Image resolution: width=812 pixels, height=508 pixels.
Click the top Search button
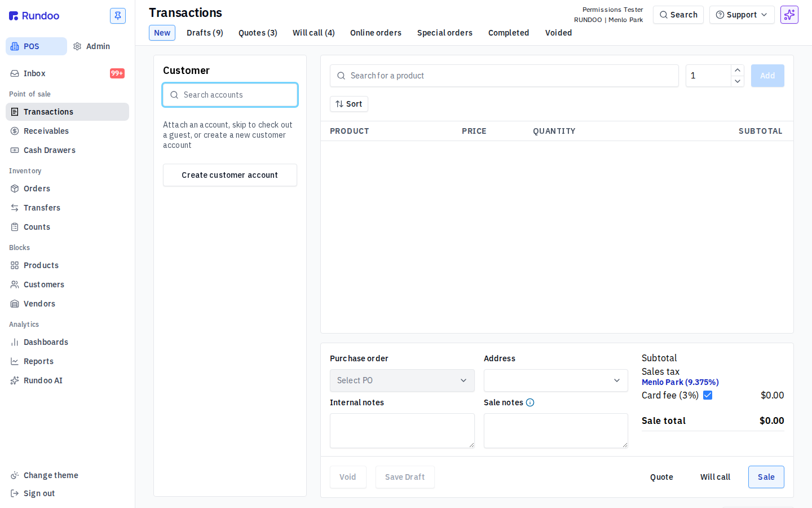(x=678, y=15)
